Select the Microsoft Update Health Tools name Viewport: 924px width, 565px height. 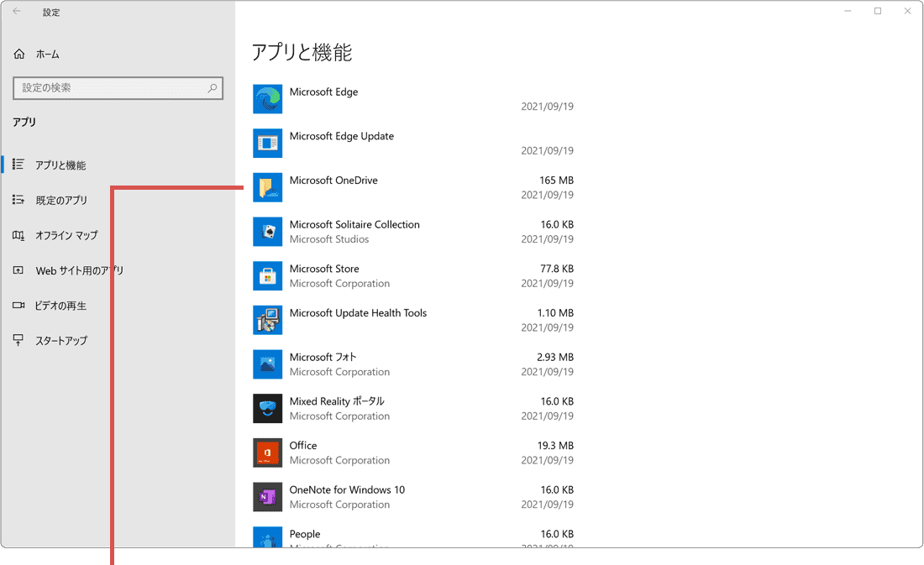click(359, 313)
